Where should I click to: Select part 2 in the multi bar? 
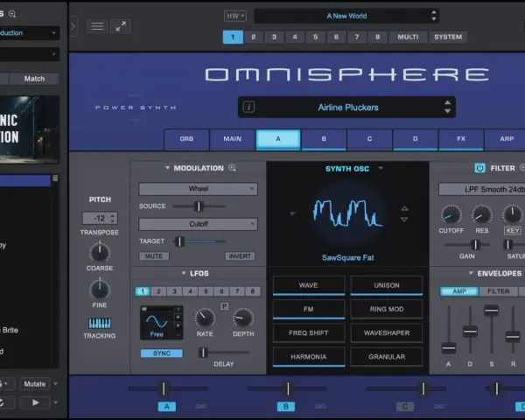(254, 37)
